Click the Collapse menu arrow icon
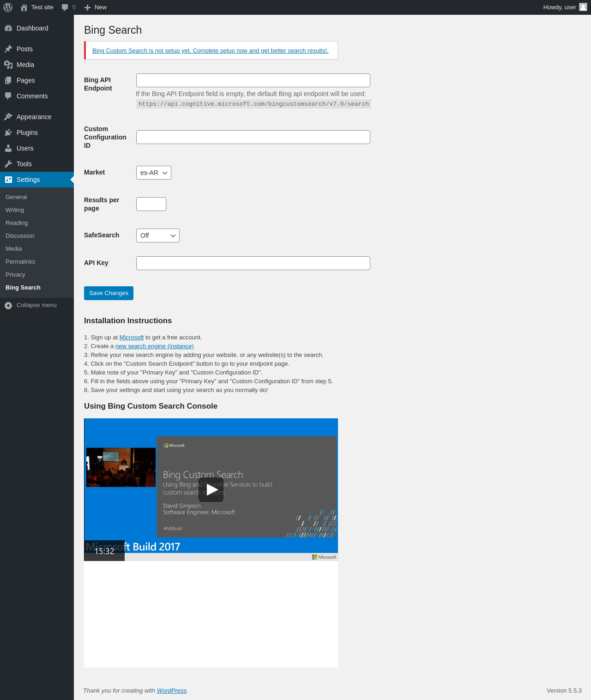The image size is (591, 700). point(8,305)
